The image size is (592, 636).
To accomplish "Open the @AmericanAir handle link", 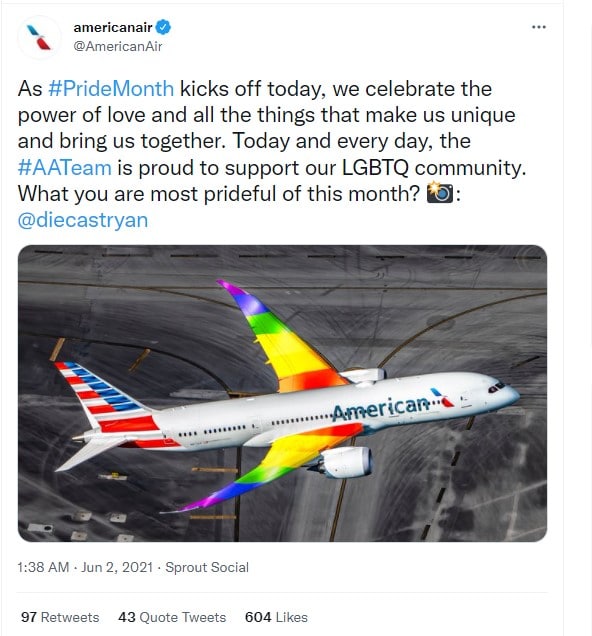I will point(118,47).
